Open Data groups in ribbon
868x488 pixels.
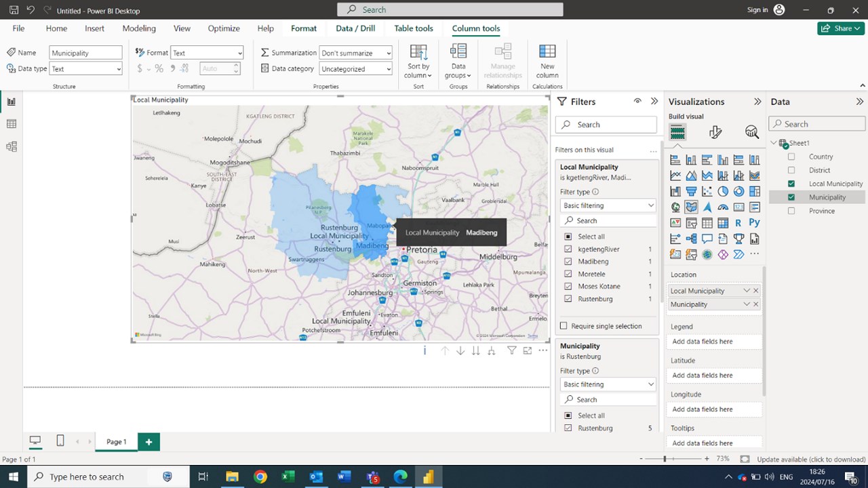click(x=458, y=61)
